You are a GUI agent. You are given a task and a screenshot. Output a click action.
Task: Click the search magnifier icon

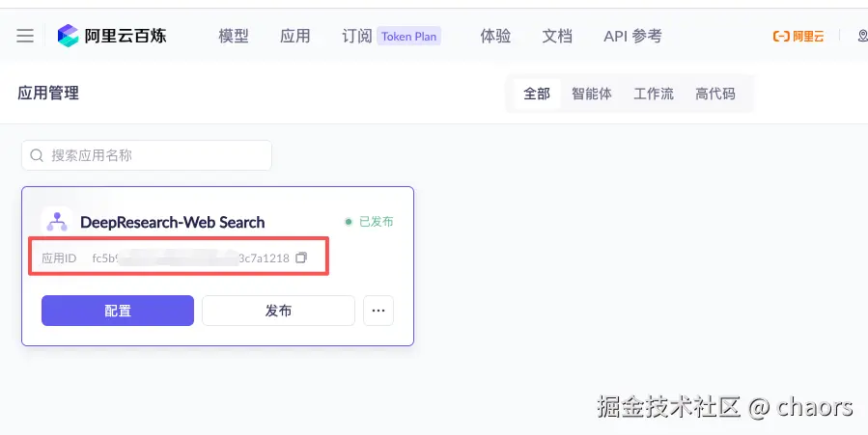click(37, 155)
